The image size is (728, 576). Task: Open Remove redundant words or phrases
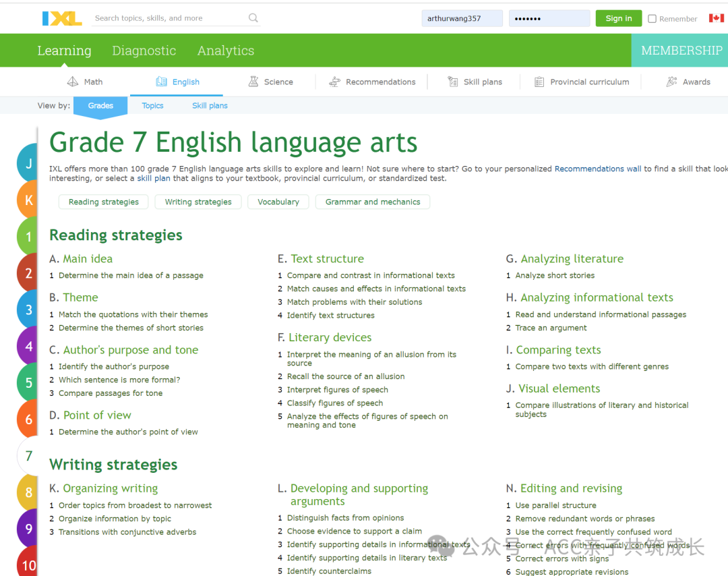pos(585,519)
